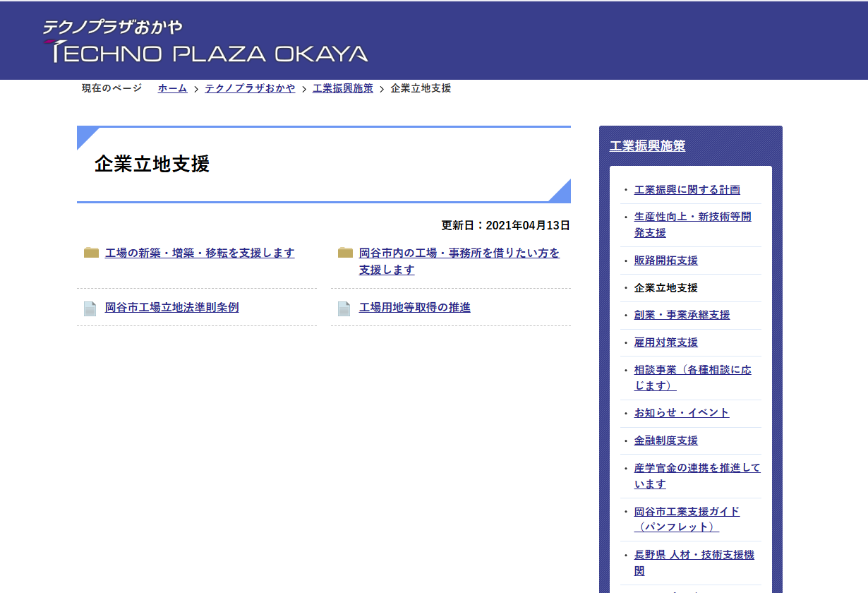The image size is (868, 593).
Task: Select 雇用対策支援 in sidebar
Action: point(666,342)
